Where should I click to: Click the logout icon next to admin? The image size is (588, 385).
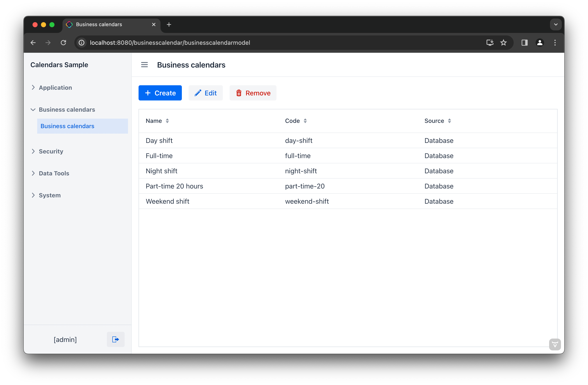point(115,339)
